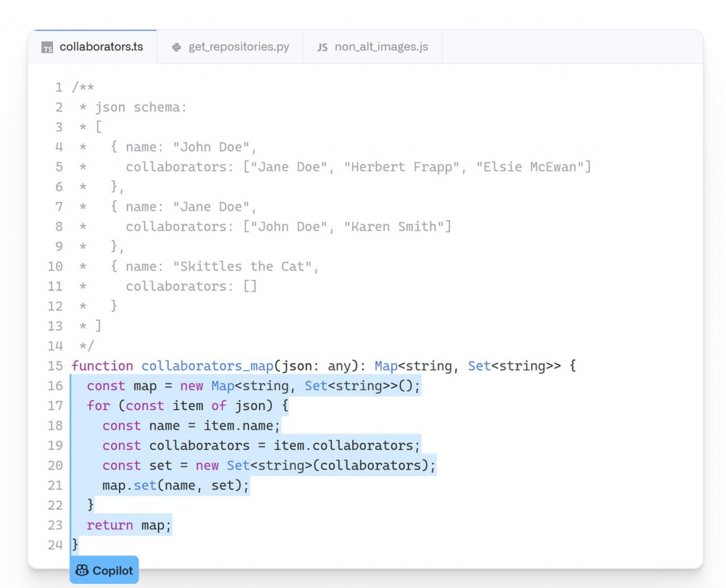This screenshot has width=726, height=588.
Task: Select the collaborators.ts tab
Action: (x=92, y=46)
